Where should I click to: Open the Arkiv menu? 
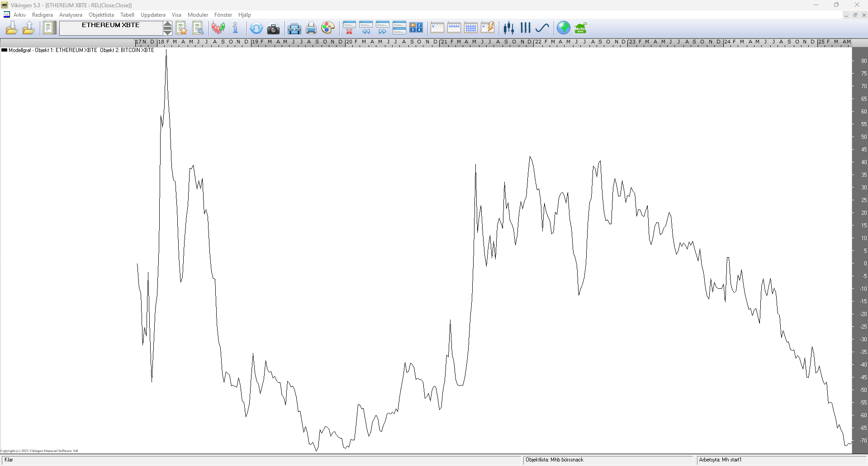tap(20, 15)
